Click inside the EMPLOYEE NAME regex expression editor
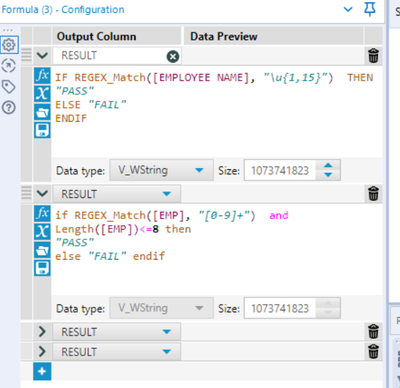 click(x=217, y=112)
